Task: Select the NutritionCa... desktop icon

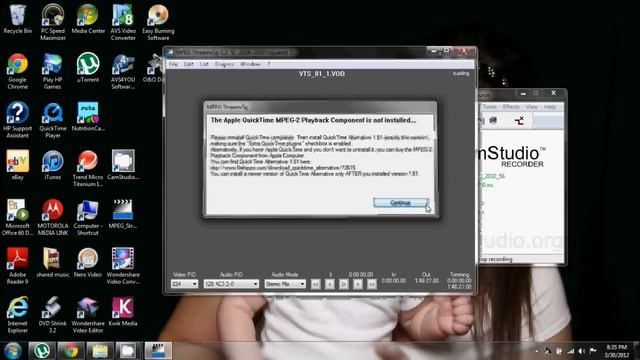Action: click(x=88, y=116)
